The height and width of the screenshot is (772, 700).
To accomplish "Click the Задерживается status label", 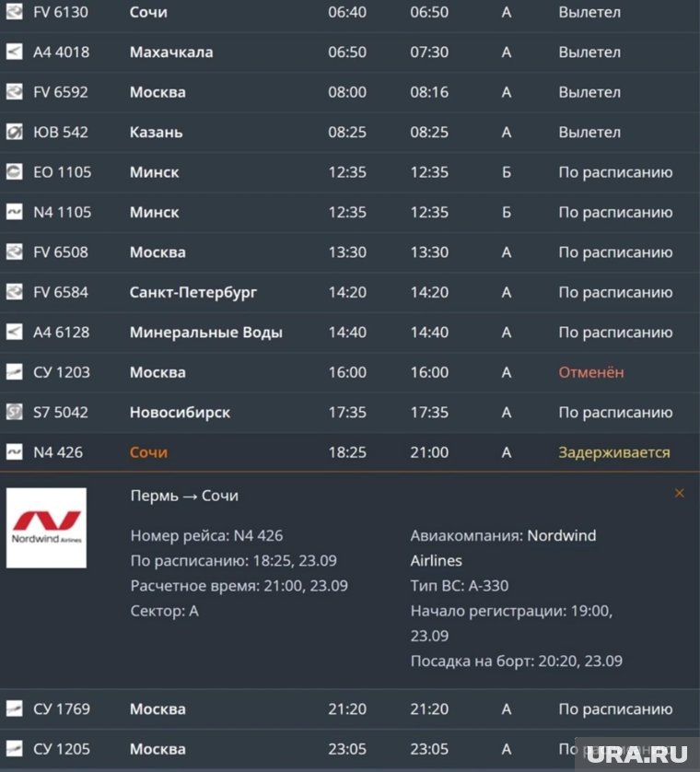I will (x=613, y=452).
